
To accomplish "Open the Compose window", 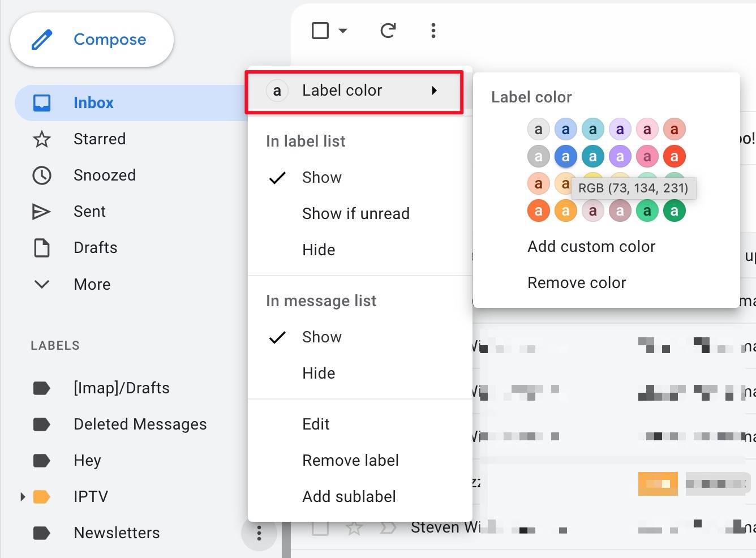I will (92, 40).
